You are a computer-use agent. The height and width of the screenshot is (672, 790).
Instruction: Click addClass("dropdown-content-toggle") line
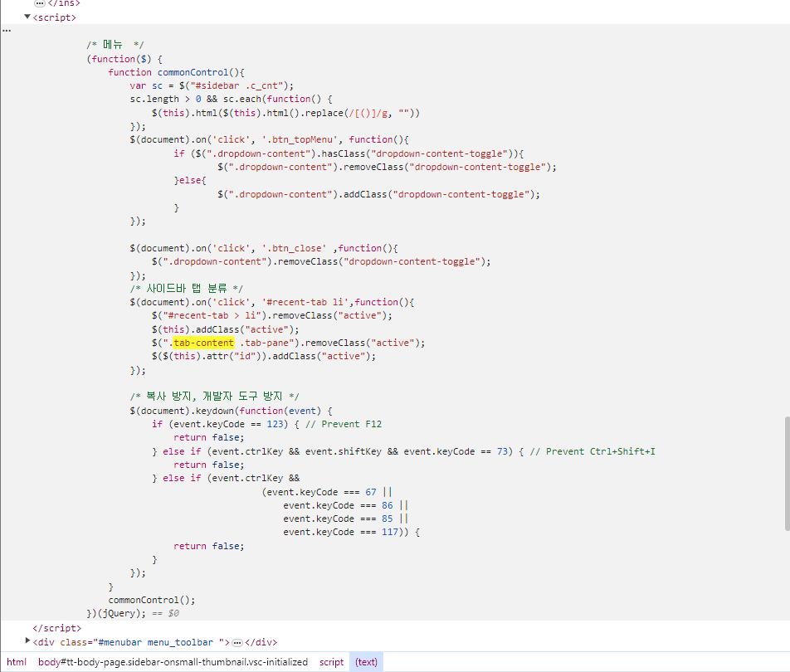tap(379, 194)
